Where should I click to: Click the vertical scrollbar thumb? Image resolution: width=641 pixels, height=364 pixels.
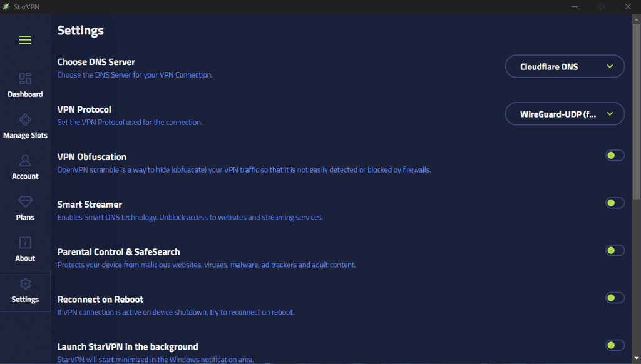(637, 111)
